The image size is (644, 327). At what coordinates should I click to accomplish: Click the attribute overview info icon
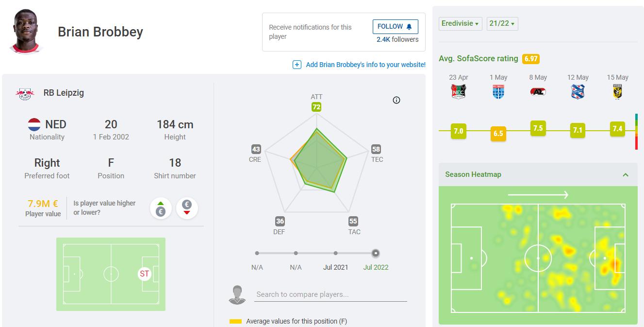[x=396, y=100]
